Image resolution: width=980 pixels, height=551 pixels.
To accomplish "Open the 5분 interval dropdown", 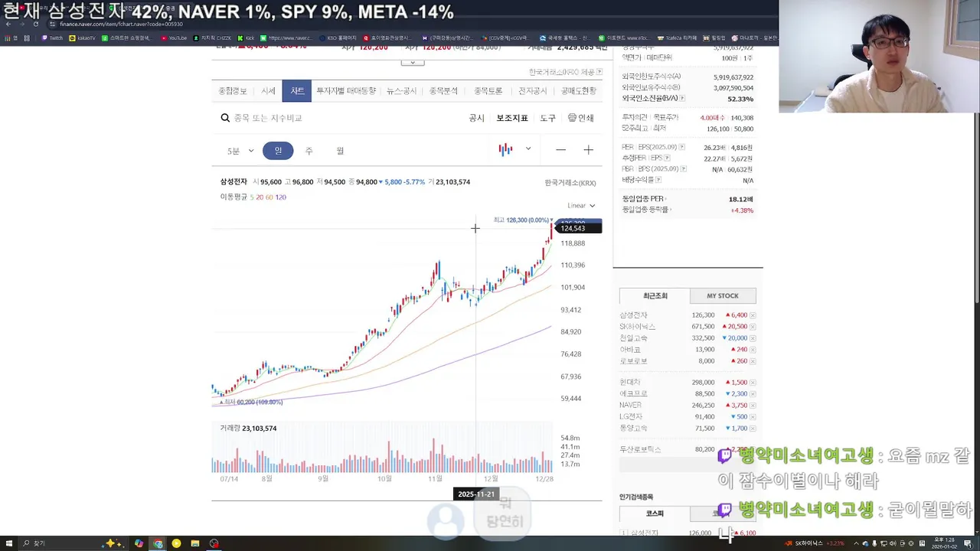I will pyautogui.click(x=240, y=151).
